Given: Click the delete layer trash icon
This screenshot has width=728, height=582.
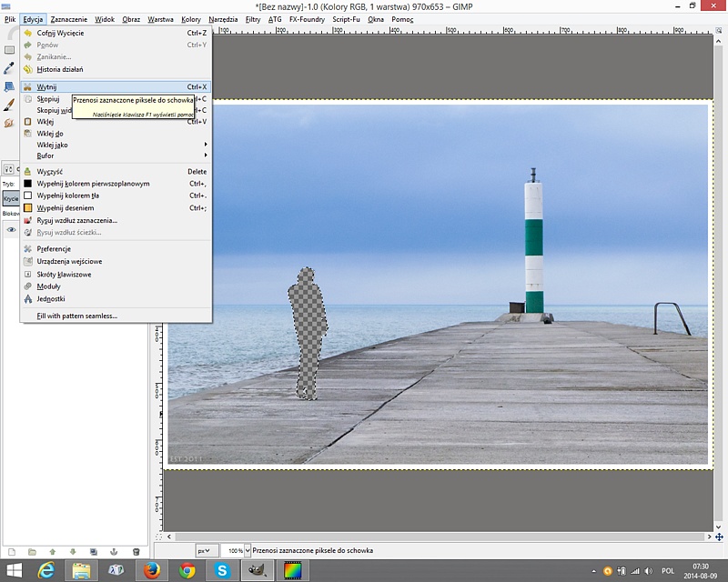Looking at the screenshot, I should coord(136,551).
